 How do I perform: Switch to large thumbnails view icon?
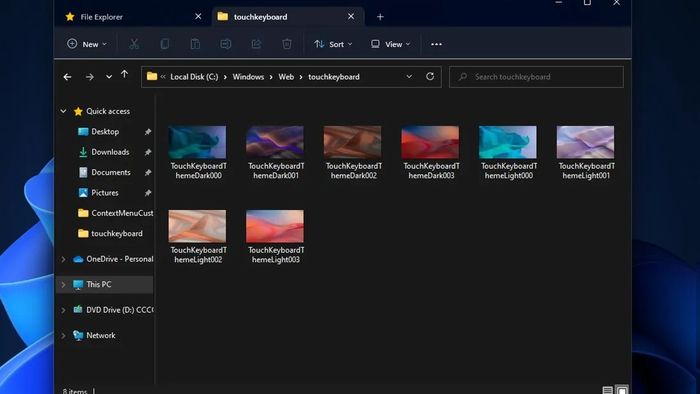pyautogui.click(x=622, y=390)
